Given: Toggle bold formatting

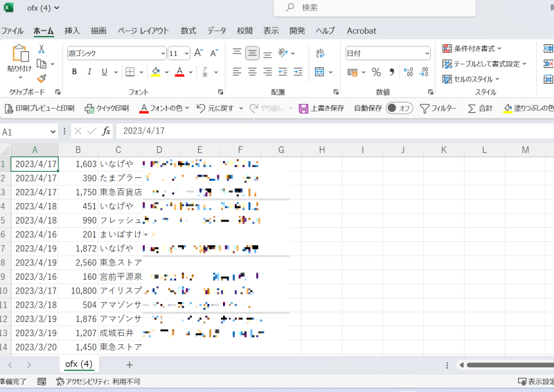Looking at the screenshot, I should click(74, 72).
